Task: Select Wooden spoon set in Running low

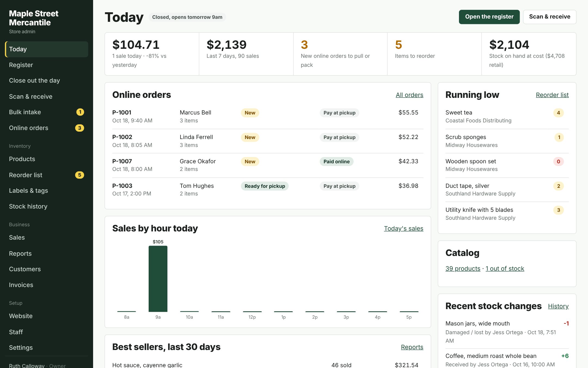Action: [x=507, y=165]
